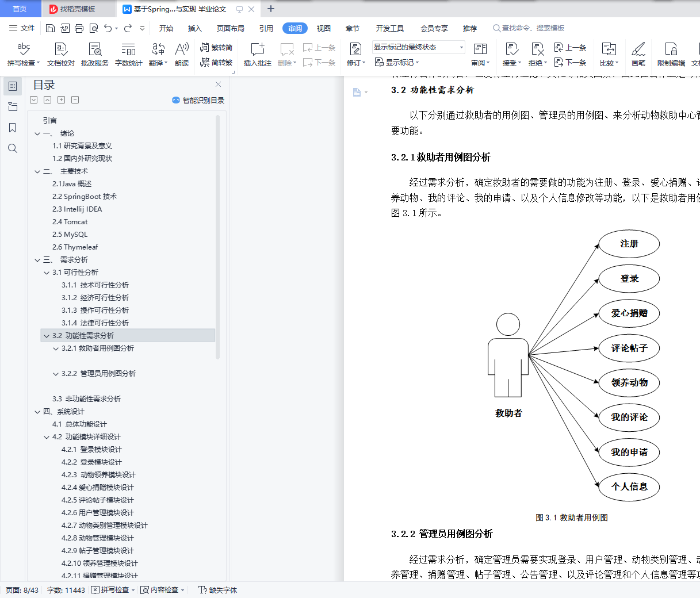The width and height of the screenshot is (700, 598).
Task: Click the print icon in quick access bar
Action: coord(79,28)
